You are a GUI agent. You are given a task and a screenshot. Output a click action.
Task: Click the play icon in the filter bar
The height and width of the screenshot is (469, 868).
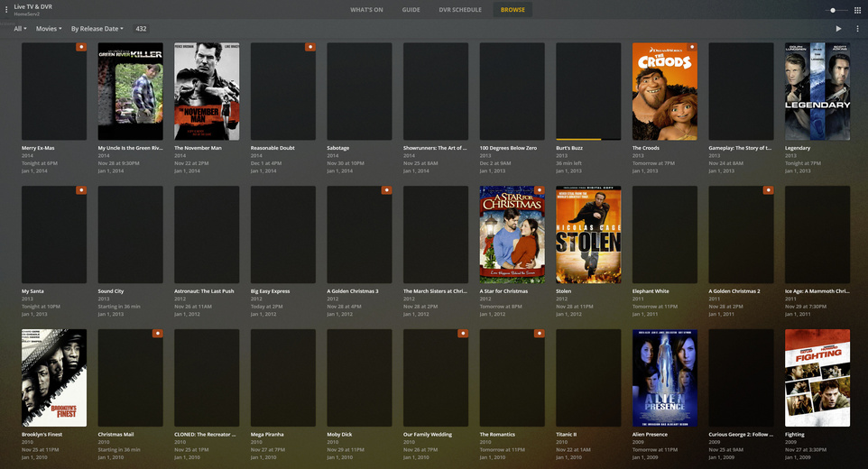coord(838,29)
